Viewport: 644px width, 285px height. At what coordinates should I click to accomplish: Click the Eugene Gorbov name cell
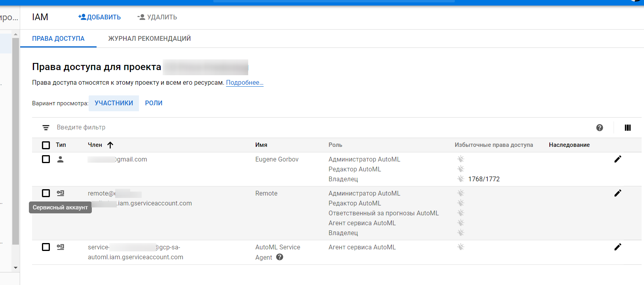pos(277,159)
